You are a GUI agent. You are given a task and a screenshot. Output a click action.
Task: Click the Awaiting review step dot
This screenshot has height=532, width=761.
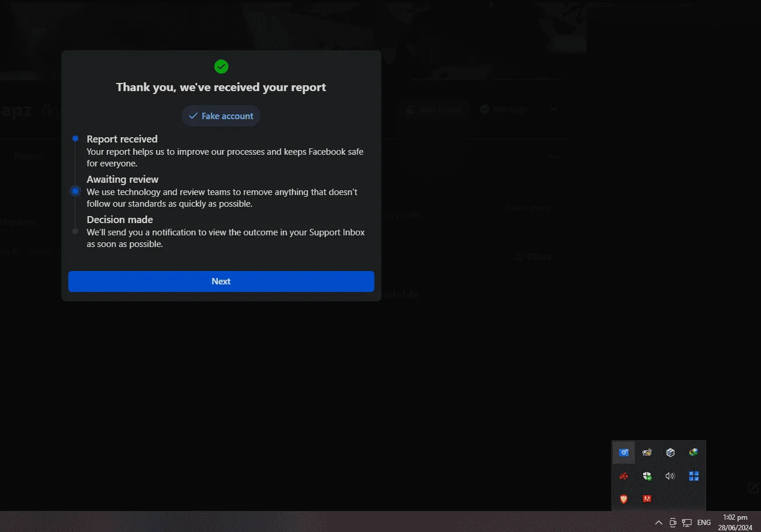coord(75,191)
